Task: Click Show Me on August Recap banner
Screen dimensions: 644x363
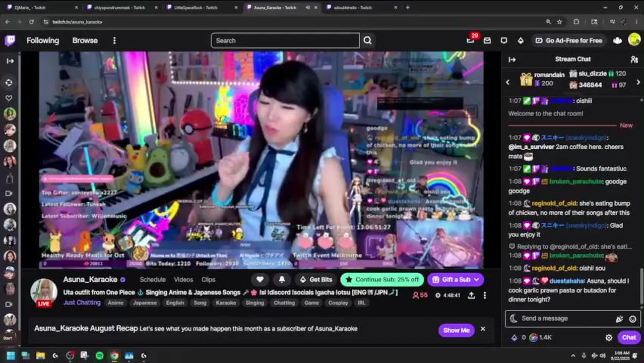Action: coord(456,330)
